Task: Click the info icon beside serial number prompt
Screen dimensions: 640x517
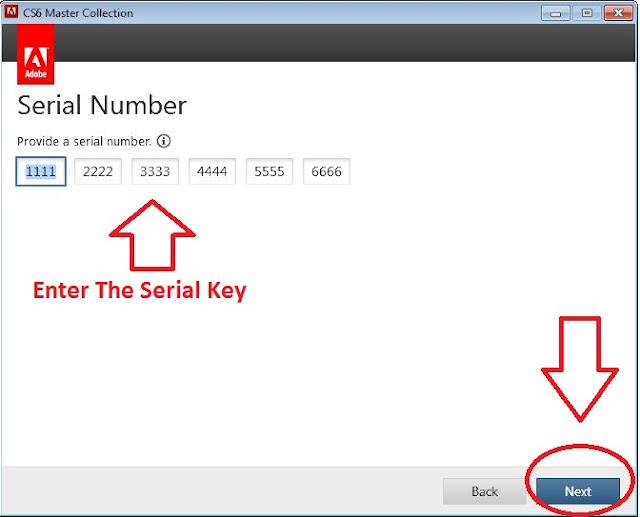Action: click(x=164, y=141)
